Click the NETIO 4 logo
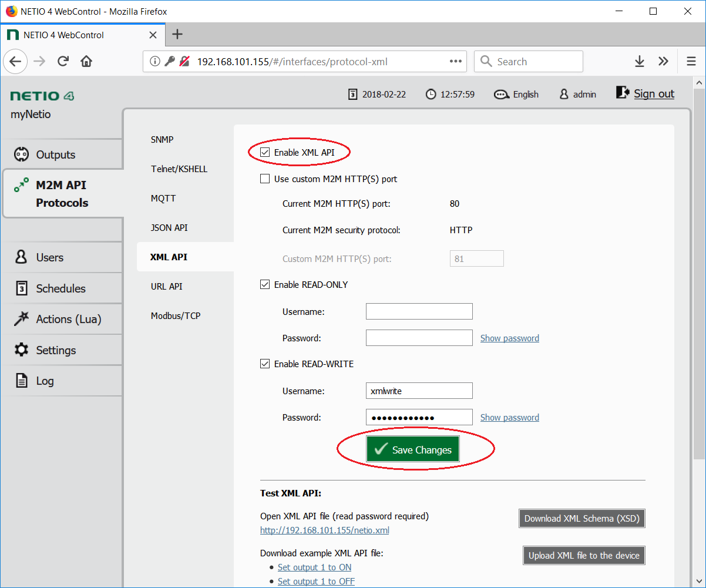 pyautogui.click(x=42, y=96)
